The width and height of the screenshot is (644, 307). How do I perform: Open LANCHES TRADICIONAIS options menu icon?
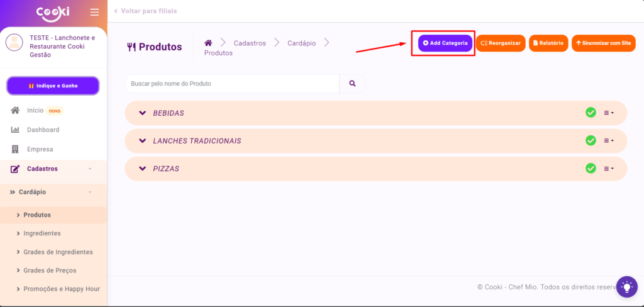tap(609, 141)
